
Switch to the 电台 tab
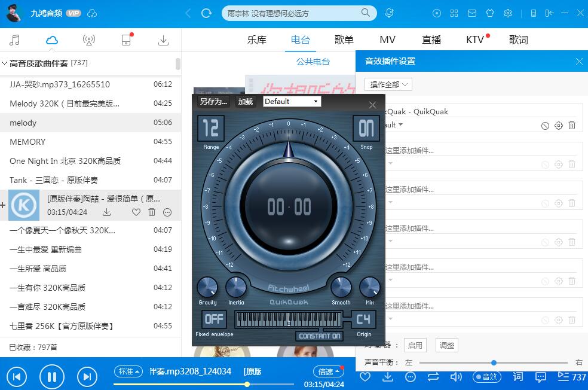point(301,40)
